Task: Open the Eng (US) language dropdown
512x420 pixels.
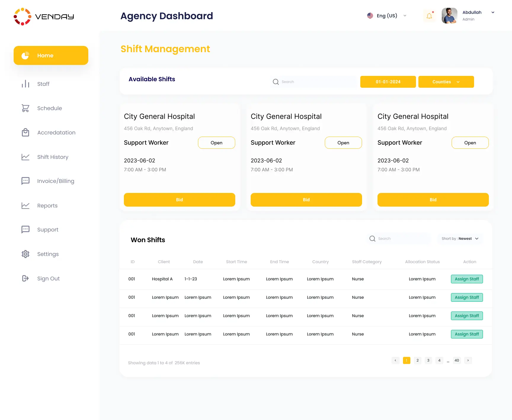Action: [387, 16]
